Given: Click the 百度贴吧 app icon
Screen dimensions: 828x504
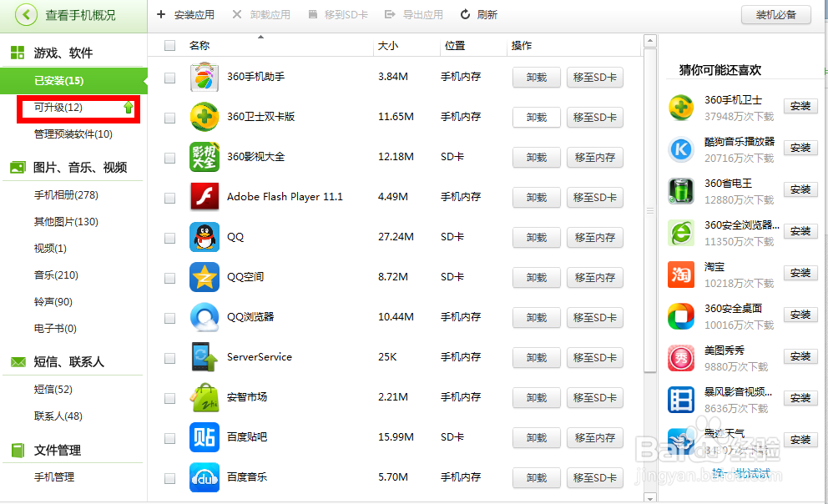Looking at the screenshot, I should coord(204,437).
